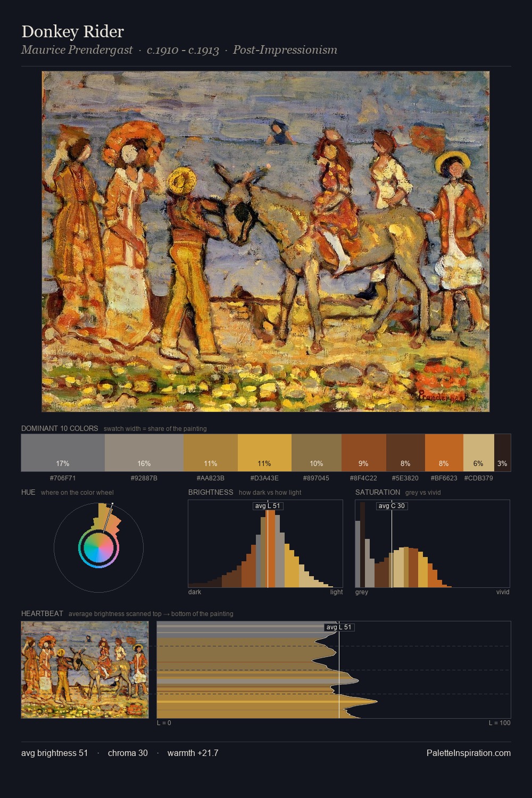Screen dimensions: 532x798
Task: Select the #8F4C22 rust brown swatch
Action: pyautogui.click(x=364, y=453)
